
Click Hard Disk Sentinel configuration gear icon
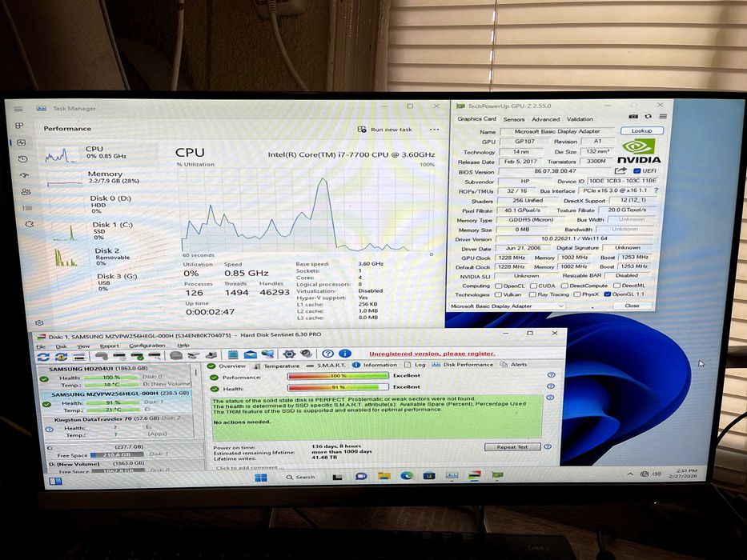point(289,354)
